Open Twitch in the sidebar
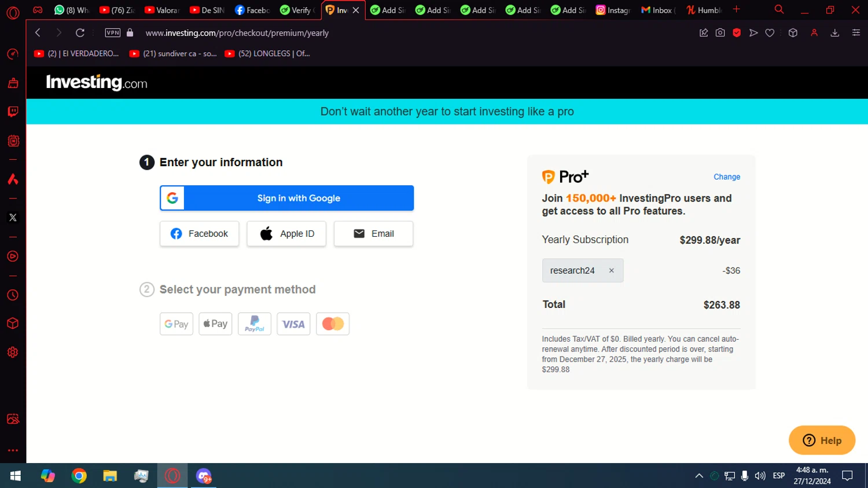 click(x=13, y=111)
